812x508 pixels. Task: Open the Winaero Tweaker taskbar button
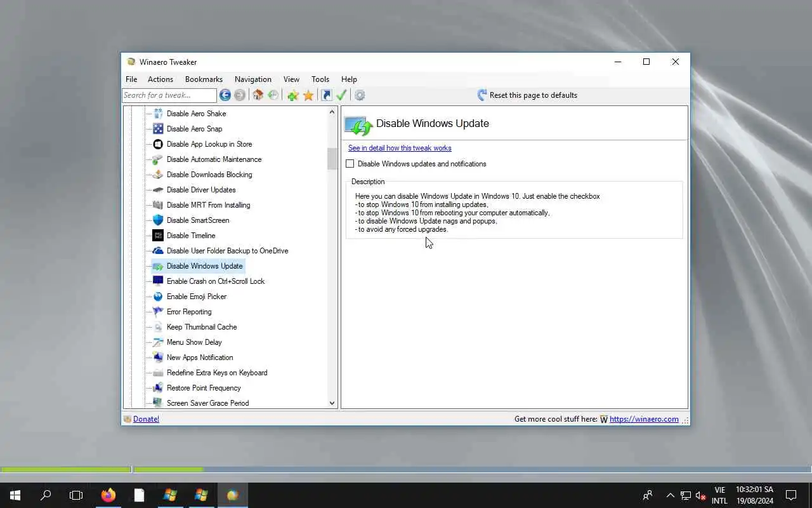pos(232,495)
